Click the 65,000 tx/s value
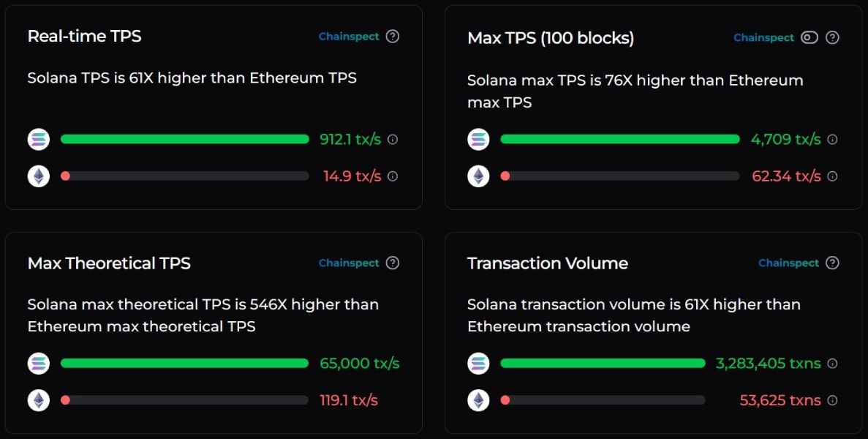The image size is (868, 439). (360, 363)
